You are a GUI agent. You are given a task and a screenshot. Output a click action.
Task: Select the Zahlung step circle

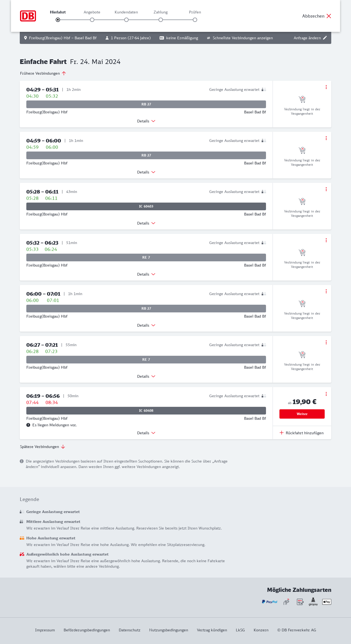161,20
